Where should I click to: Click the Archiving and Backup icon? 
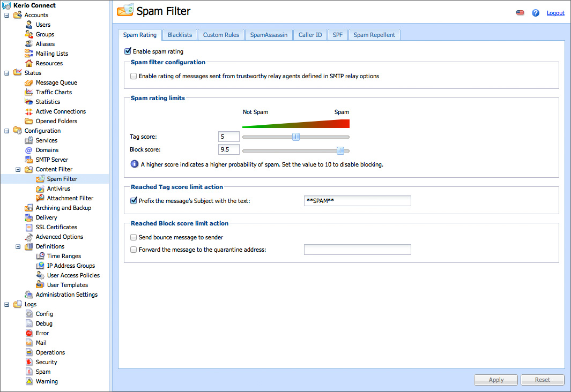(x=29, y=208)
